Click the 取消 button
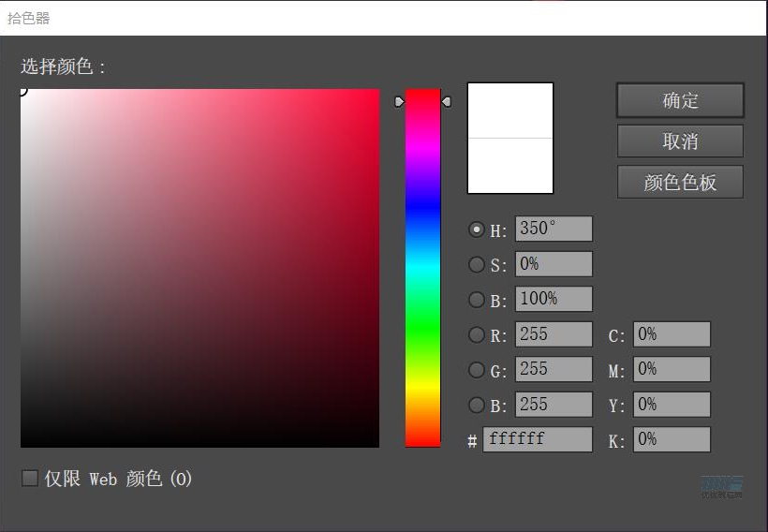This screenshot has height=532, width=768. tap(680, 141)
